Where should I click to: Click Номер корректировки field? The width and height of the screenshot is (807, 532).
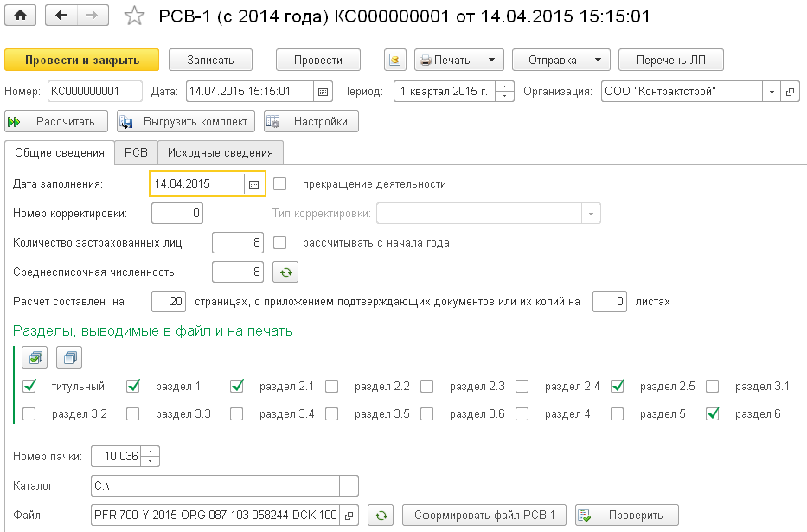(x=177, y=214)
